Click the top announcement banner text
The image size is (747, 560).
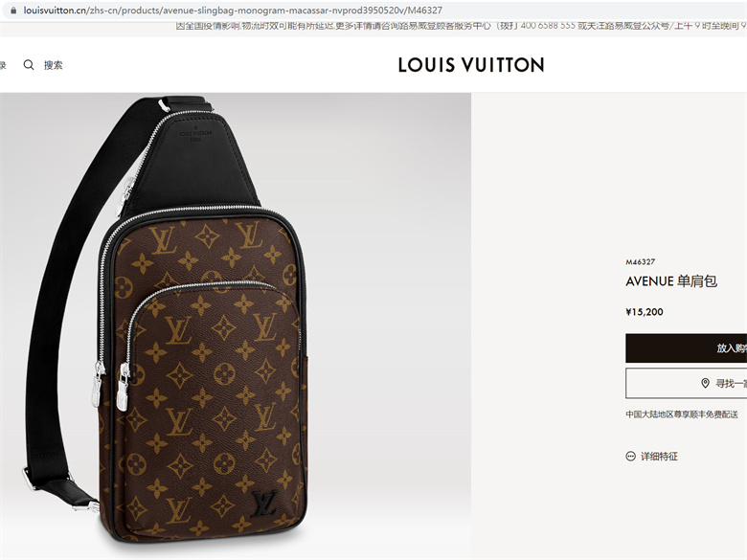[x=462, y=26]
